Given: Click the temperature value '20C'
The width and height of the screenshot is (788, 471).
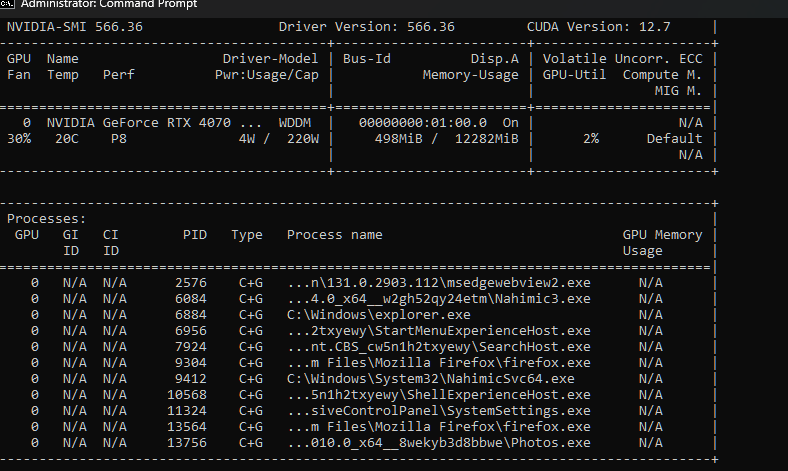Looking at the screenshot, I should 66,139.
